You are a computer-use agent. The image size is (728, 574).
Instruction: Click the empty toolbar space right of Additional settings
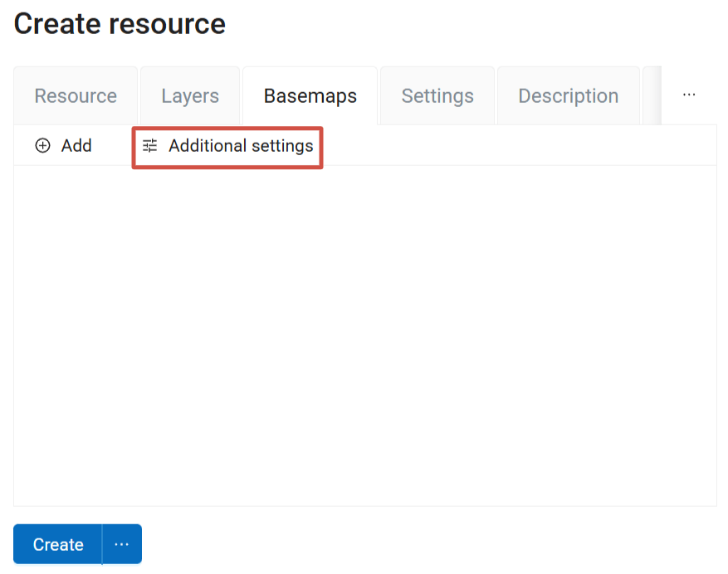coord(519,146)
